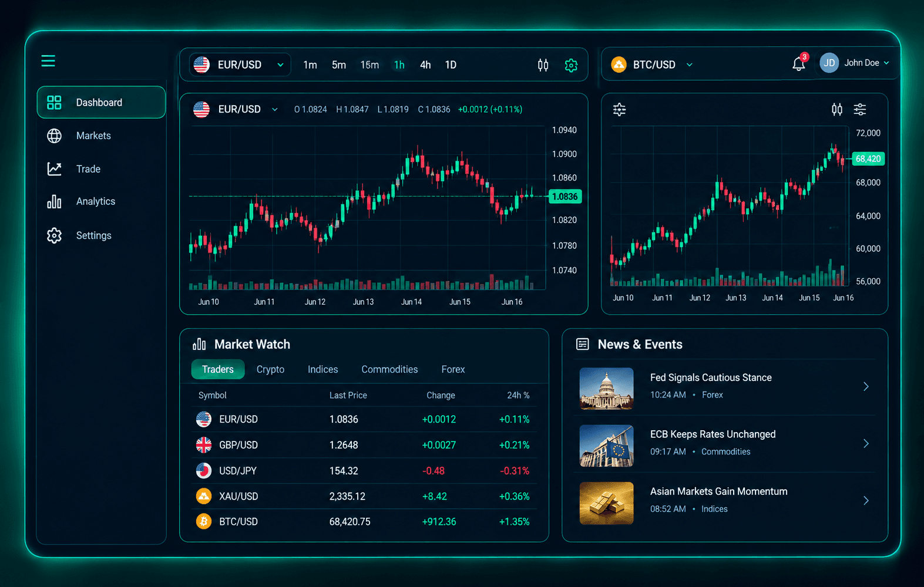Open the John Doe account dropdown
This screenshot has height=587, width=924.
pyautogui.click(x=886, y=63)
